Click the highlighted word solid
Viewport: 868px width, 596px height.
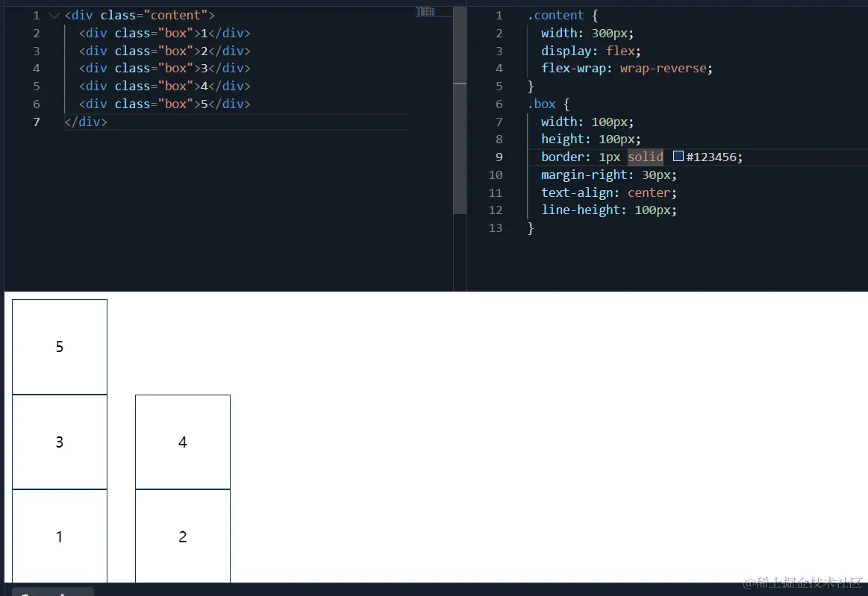coord(646,157)
